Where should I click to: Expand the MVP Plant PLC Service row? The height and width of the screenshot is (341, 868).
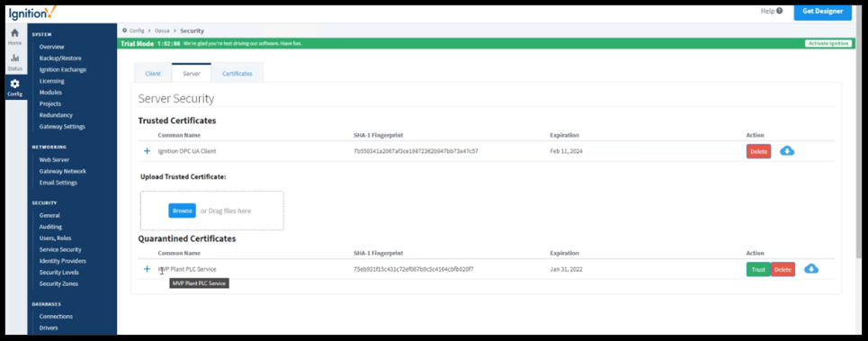(147, 269)
